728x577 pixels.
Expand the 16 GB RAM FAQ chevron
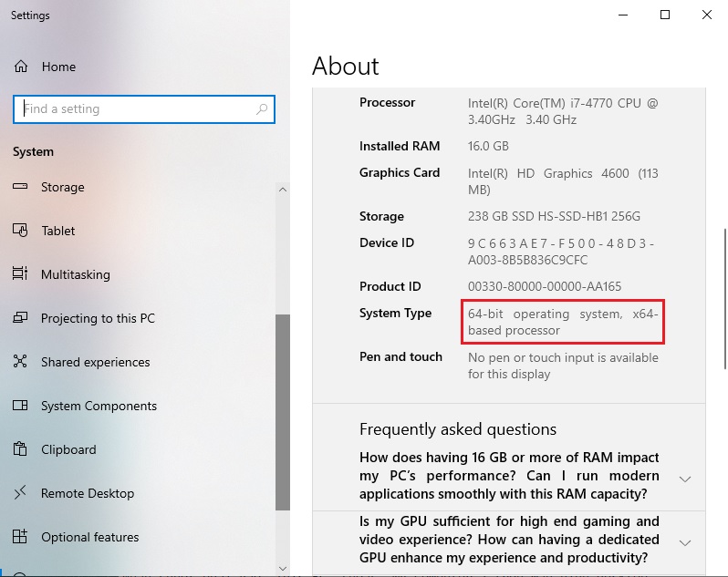[685, 479]
